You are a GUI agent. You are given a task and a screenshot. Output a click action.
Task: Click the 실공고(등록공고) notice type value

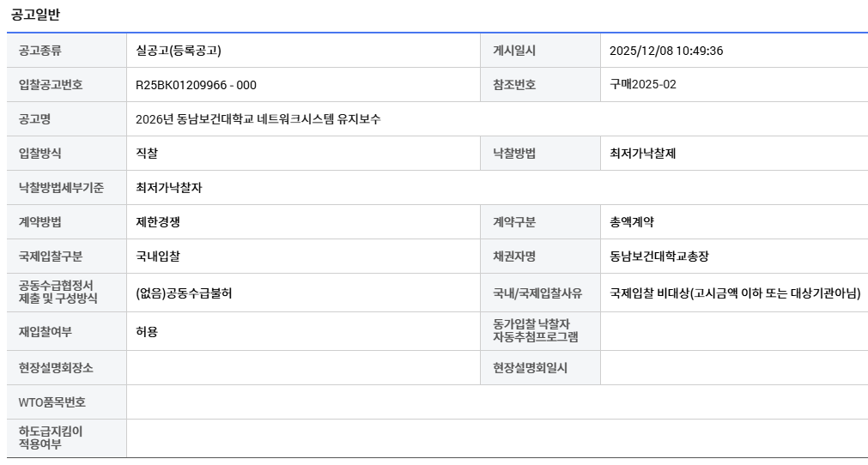point(179,51)
